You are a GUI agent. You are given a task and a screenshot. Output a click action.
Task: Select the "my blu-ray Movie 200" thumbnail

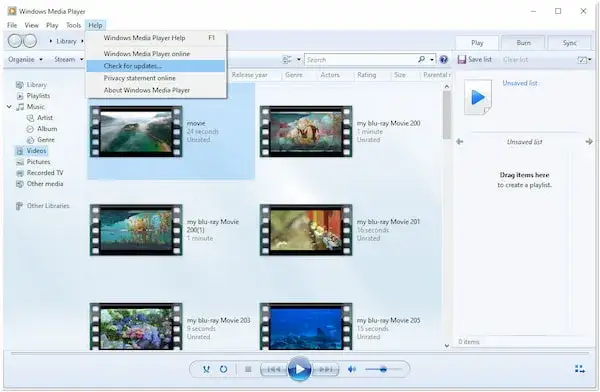[x=306, y=131]
